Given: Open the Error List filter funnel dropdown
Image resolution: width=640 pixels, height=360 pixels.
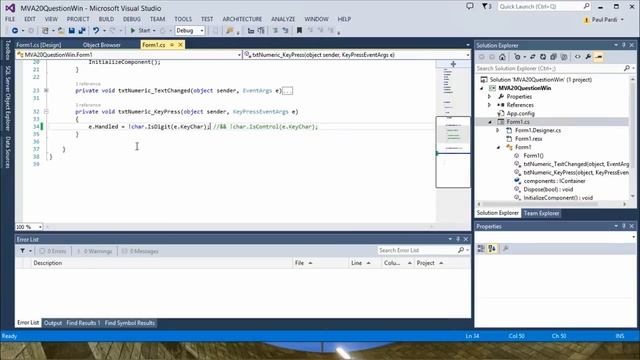Looking at the screenshot, I should pyautogui.click(x=25, y=251).
